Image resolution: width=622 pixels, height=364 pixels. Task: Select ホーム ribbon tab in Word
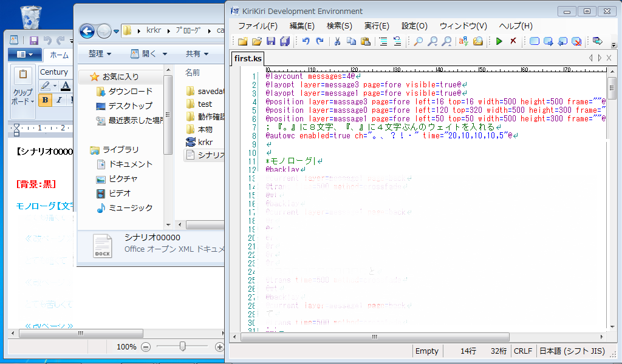[x=59, y=55]
